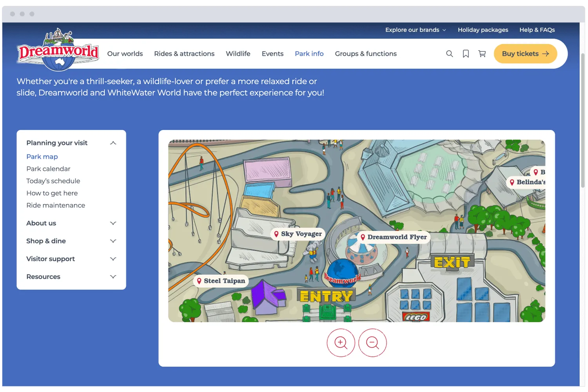Open the Park info menu
Screen dimensions: 588x392
[x=309, y=54]
